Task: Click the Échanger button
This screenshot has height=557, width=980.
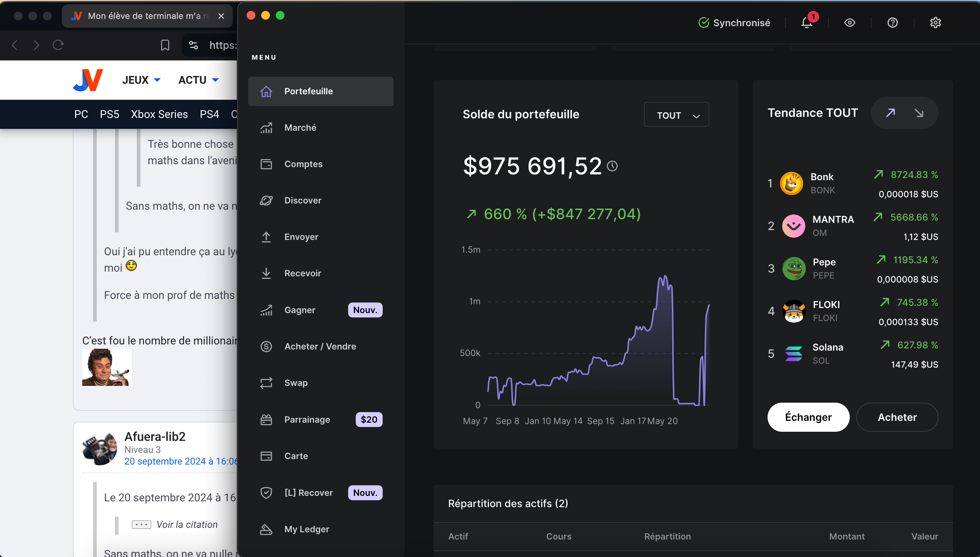Action: [808, 417]
